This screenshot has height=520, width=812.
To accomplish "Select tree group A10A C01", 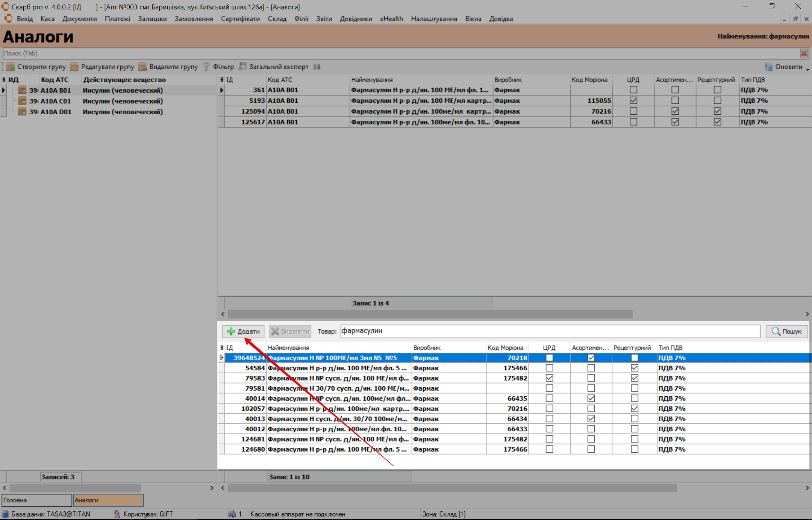I will 55,101.
